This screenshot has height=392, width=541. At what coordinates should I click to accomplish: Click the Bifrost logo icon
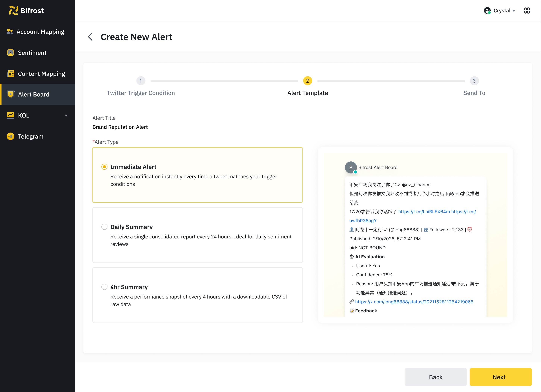(13, 11)
